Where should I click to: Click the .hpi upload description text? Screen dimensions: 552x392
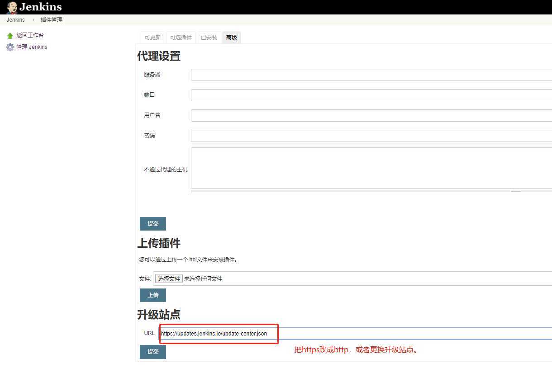188,260
